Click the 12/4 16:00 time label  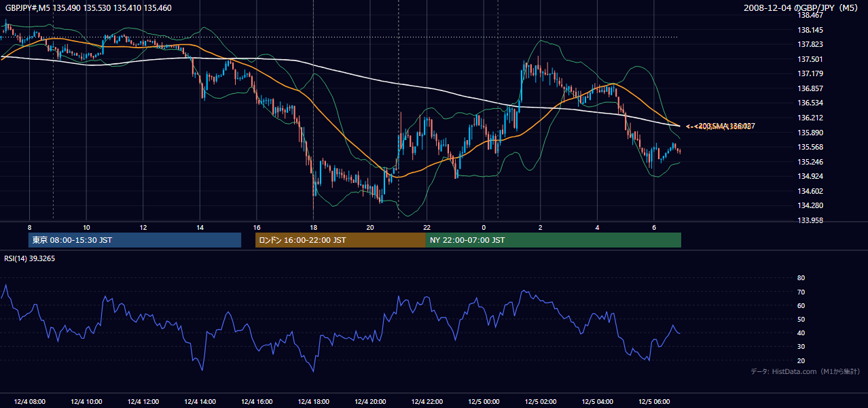(x=256, y=402)
